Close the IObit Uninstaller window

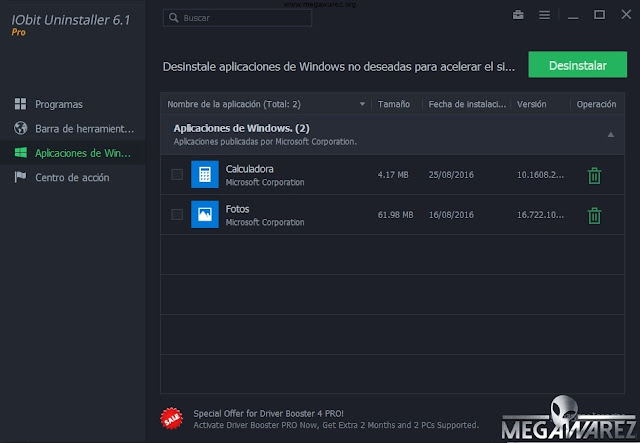coord(626,14)
